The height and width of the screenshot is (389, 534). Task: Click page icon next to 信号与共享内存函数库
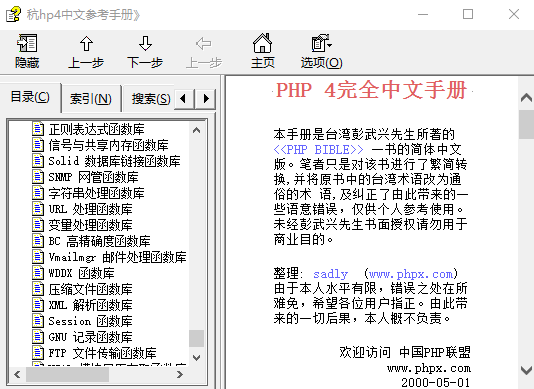(x=38, y=145)
